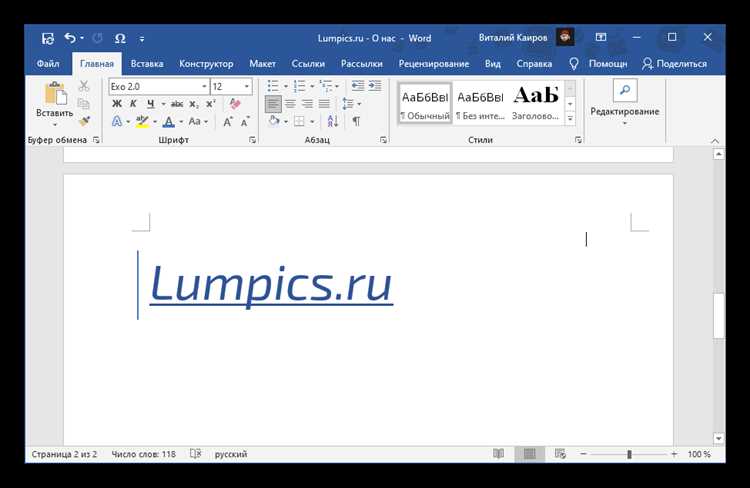This screenshot has width=750, height=488.
Task: Click the Поделиться share button
Action: [674, 64]
